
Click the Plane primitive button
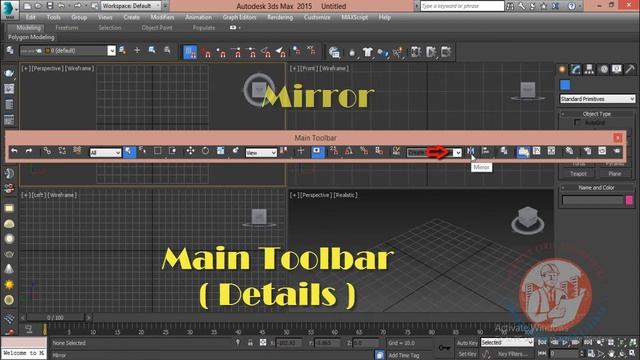coord(615,173)
